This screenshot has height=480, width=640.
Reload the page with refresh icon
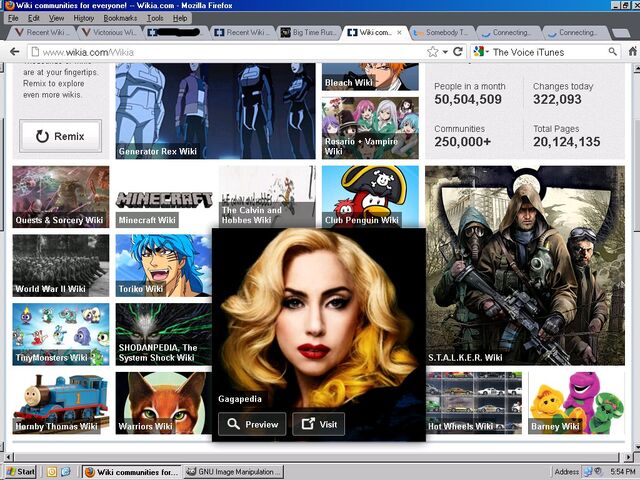point(458,52)
